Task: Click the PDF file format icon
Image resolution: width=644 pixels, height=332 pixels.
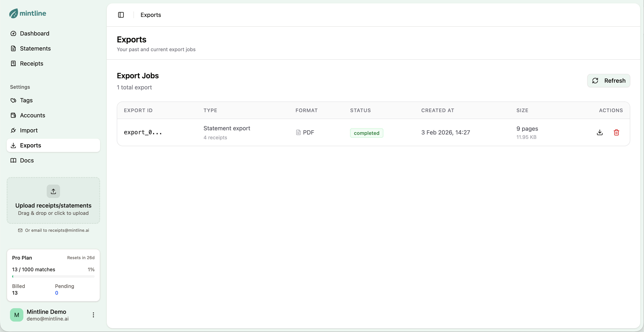Action: pyautogui.click(x=298, y=132)
